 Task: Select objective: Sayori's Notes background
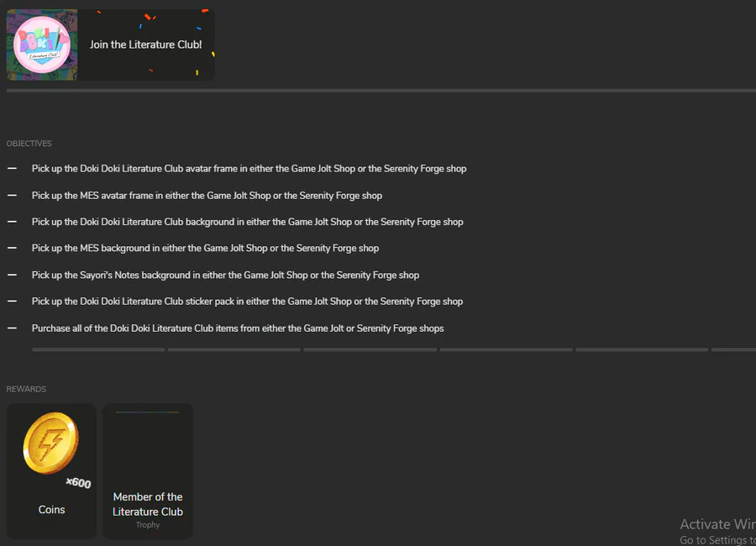click(225, 275)
